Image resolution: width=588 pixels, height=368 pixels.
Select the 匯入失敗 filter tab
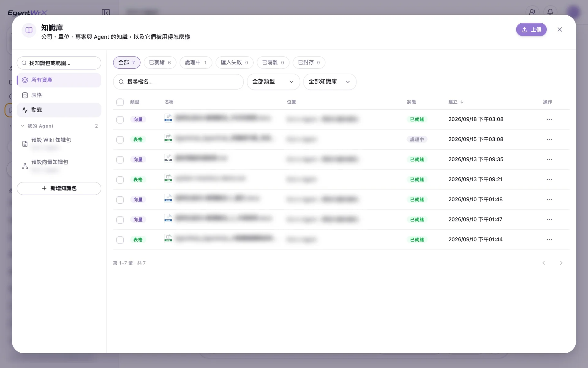click(234, 63)
